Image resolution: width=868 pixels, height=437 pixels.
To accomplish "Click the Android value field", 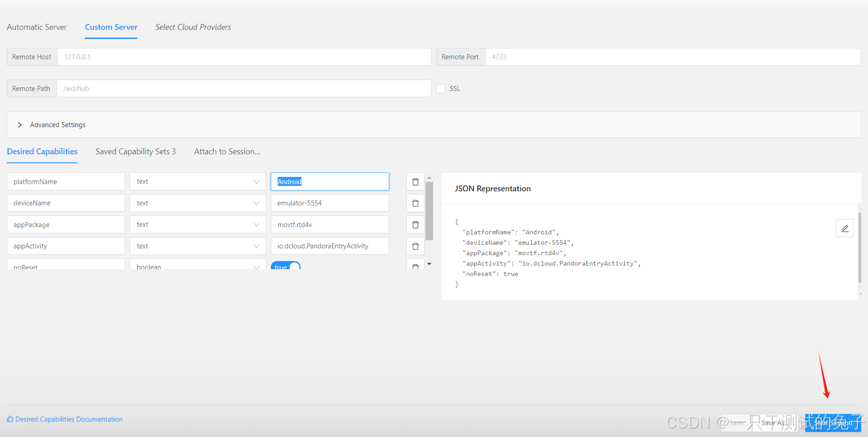I will pyautogui.click(x=330, y=181).
